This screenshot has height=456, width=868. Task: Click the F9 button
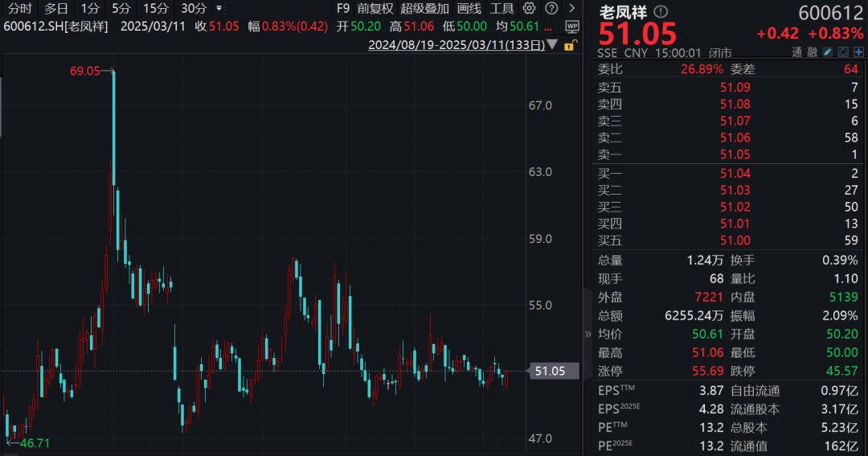(x=342, y=8)
